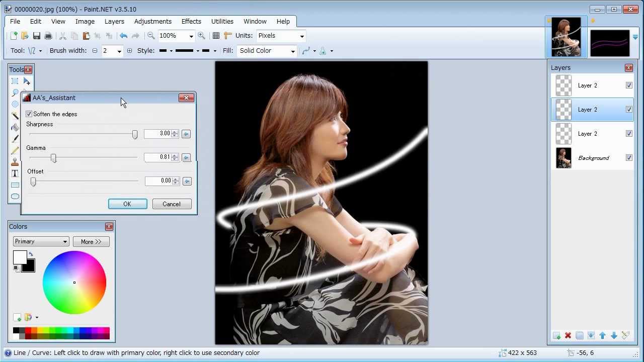This screenshot has height=362, width=644.
Task: Open the Adjustments menu
Action: click(x=153, y=22)
